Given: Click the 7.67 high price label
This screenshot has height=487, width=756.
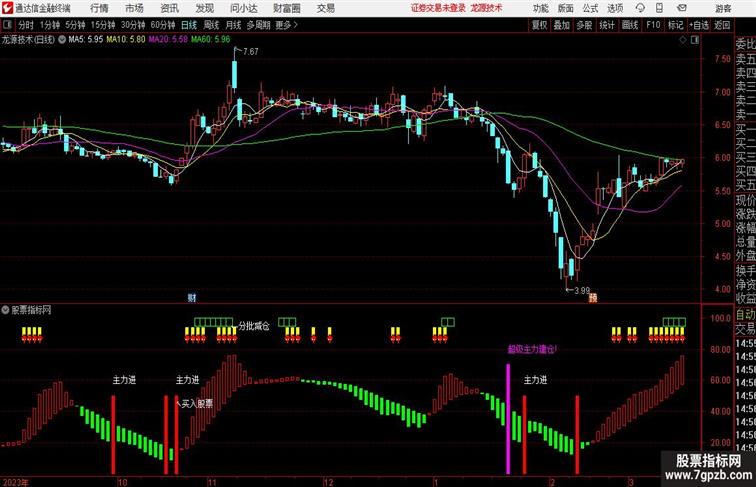Looking at the screenshot, I should pos(251,52).
